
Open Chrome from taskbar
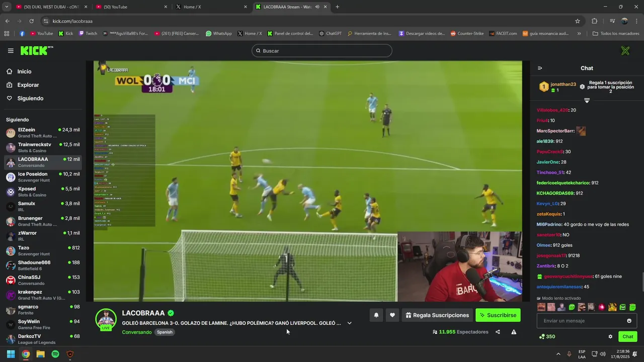click(26, 354)
